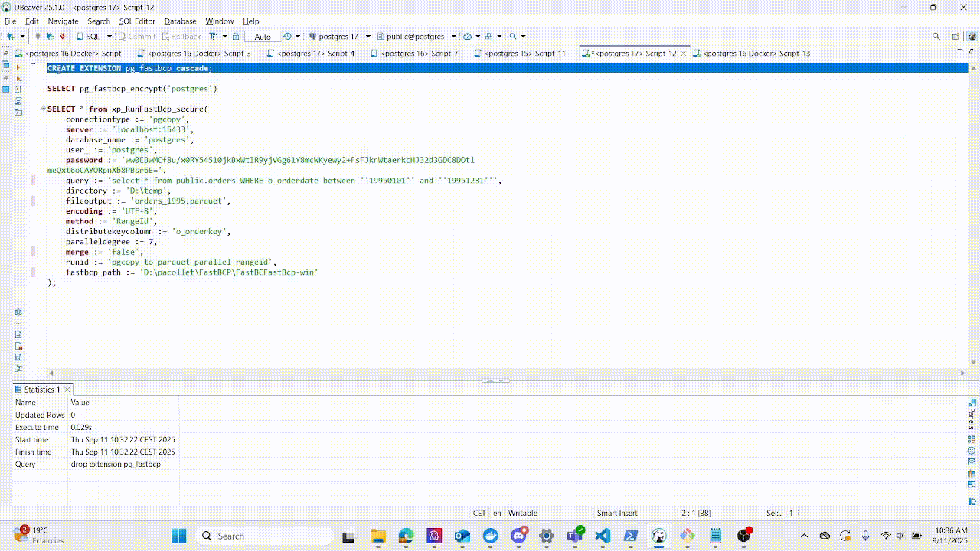This screenshot has height=551, width=980.
Task: Toggle the Auto-commit mode control
Action: [x=263, y=36]
